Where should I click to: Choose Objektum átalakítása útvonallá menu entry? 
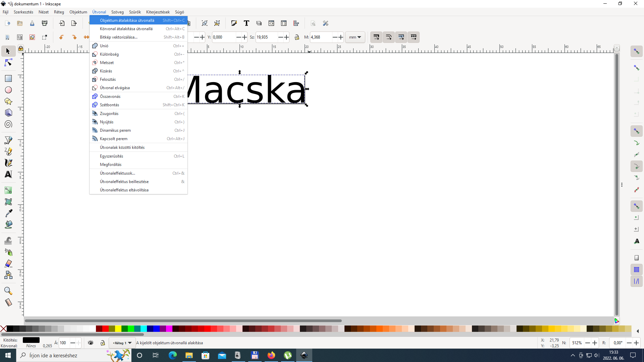pos(127,20)
